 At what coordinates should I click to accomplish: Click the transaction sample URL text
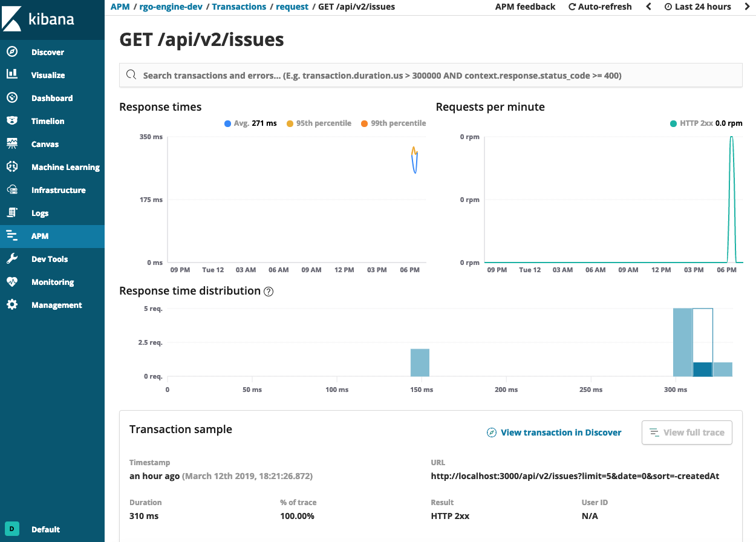point(575,476)
